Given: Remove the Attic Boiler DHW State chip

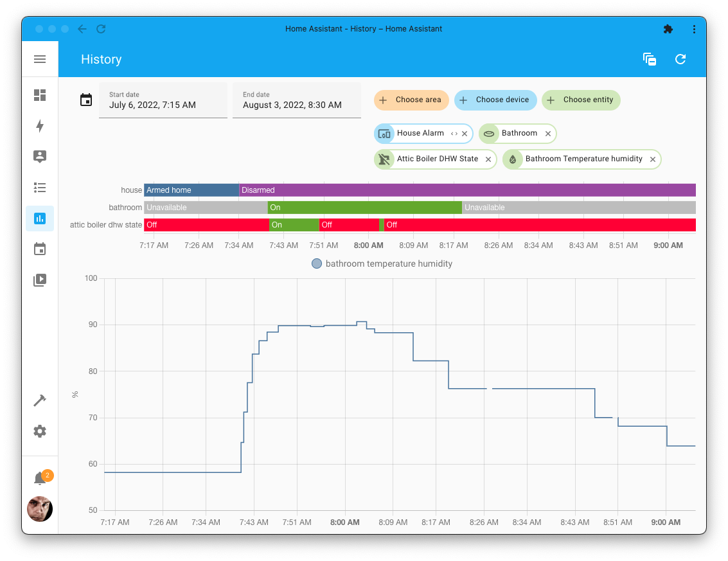Looking at the screenshot, I should [488, 159].
